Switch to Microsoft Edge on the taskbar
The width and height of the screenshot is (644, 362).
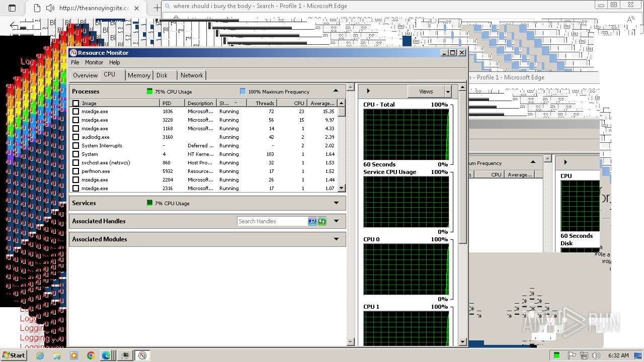pyautogui.click(x=107, y=355)
